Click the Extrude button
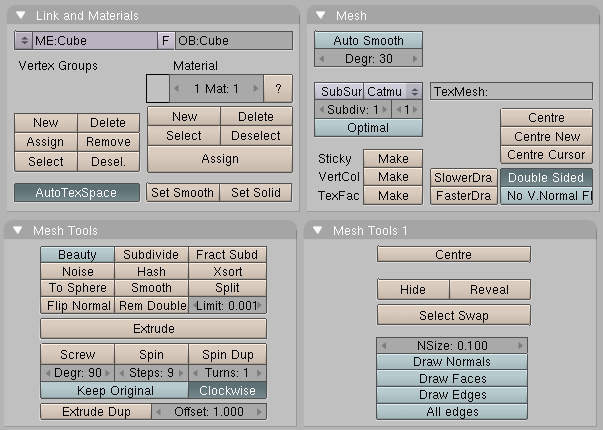This screenshot has height=430, width=603. coord(153,329)
